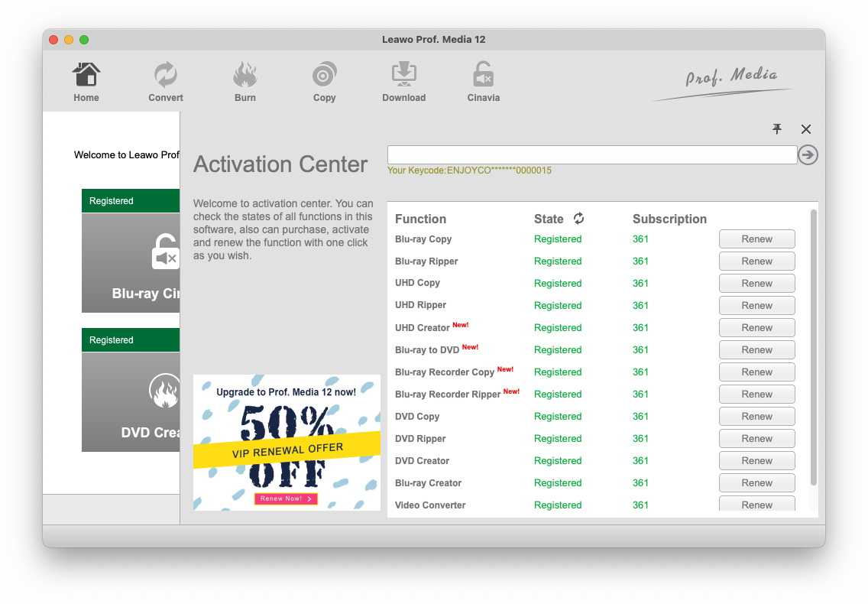
Task: Click the Registered state of Blu-ray Copy
Action: tap(558, 239)
